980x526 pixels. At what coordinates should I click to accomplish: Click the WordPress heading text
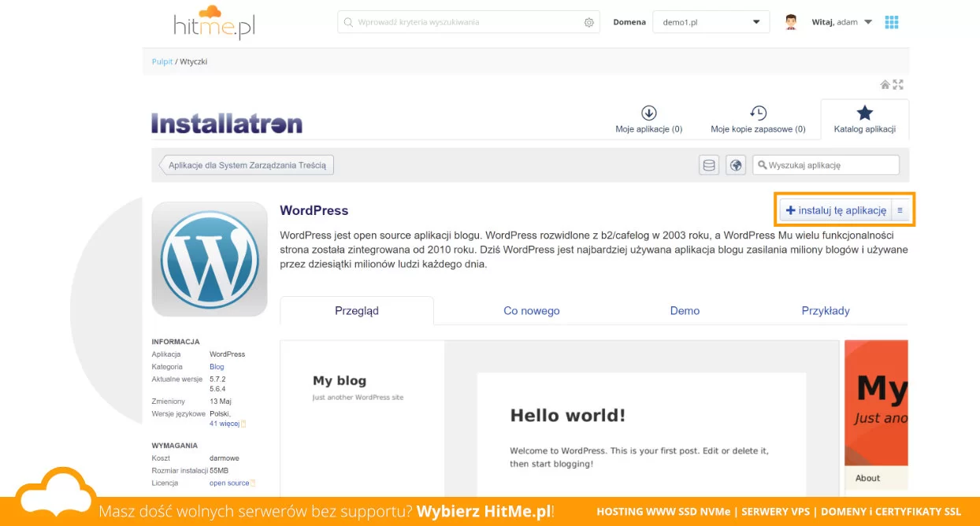[314, 210]
